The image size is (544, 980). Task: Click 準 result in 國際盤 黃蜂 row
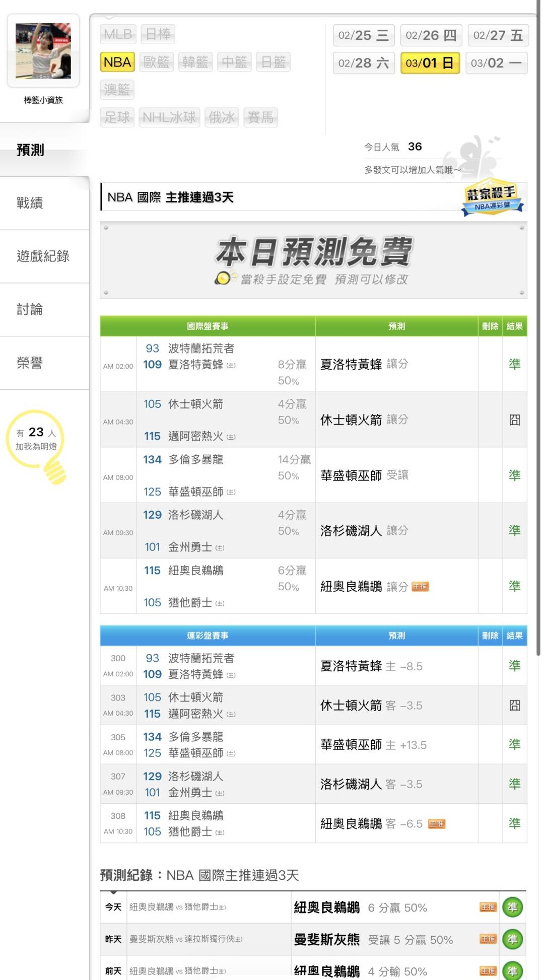[514, 364]
